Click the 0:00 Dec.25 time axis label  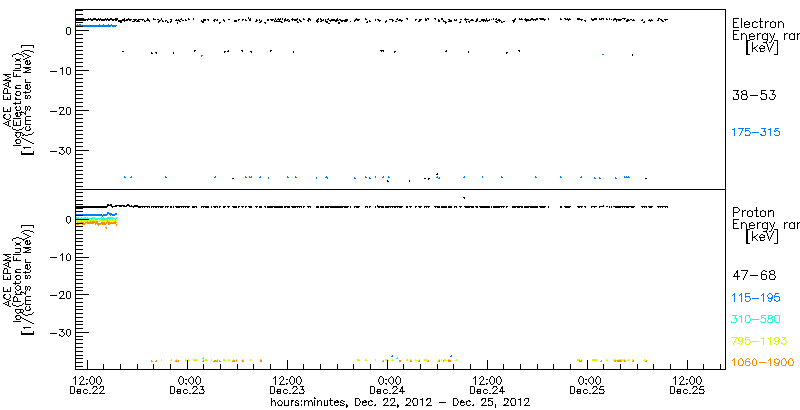coord(588,386)
